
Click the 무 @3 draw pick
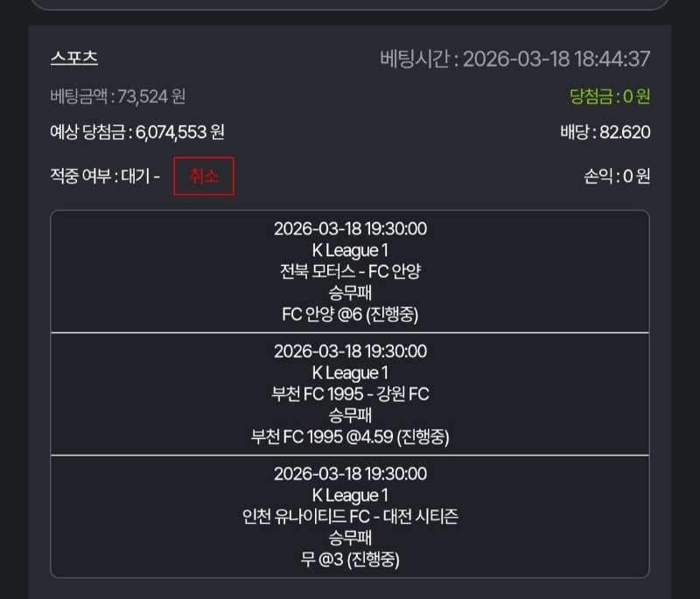click(350, 559)
